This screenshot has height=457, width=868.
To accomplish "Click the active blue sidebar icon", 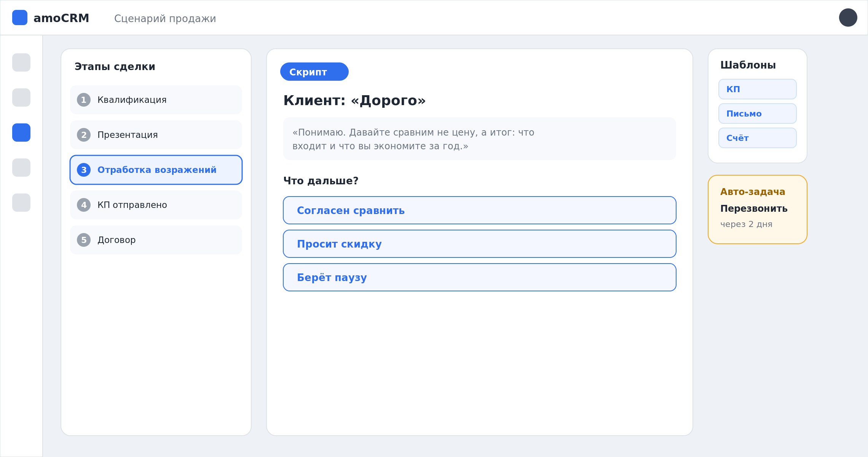I will pos(21,133).
